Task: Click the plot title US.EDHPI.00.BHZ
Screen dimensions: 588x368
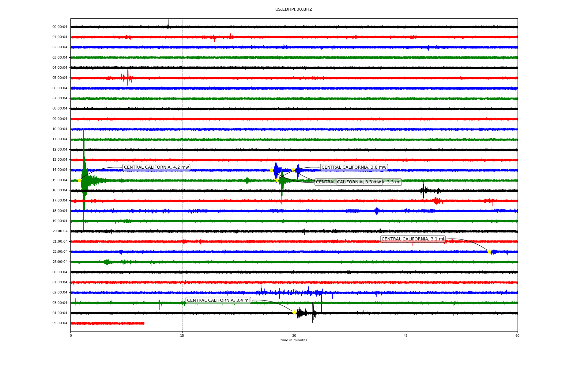Action: [294, 10]
